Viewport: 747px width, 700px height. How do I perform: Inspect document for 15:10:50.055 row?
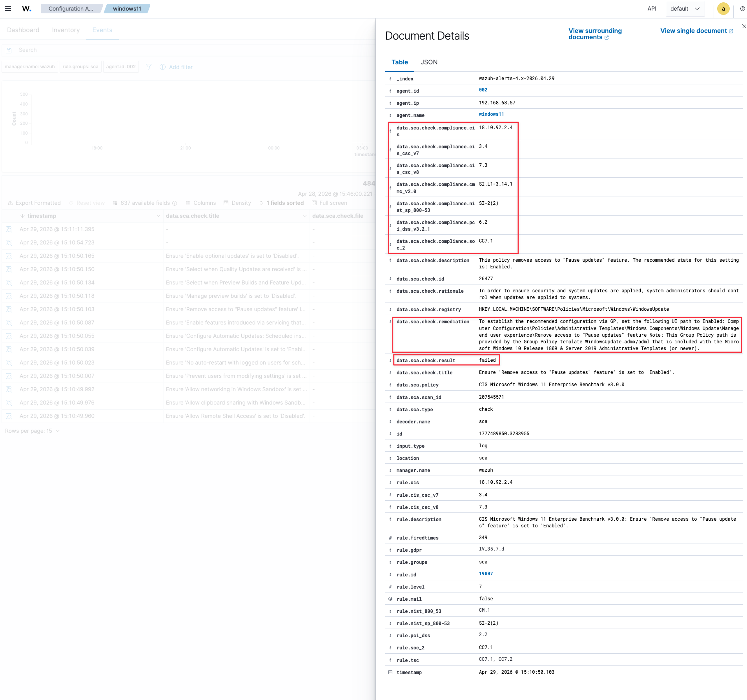tap(9, 336)
